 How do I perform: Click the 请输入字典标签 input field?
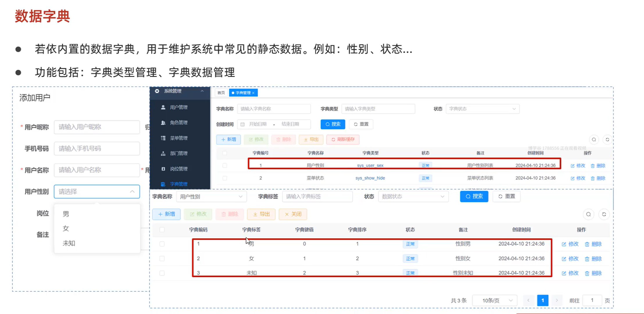317,197
